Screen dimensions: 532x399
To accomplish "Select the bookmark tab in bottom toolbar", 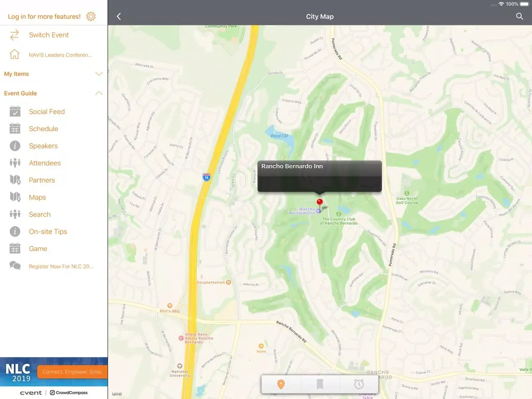I will [x=319, y=384].
